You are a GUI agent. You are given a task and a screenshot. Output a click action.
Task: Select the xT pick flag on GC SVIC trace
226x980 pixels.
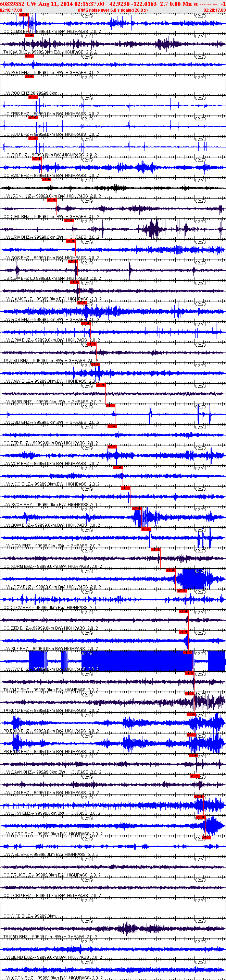click(37, 159)
